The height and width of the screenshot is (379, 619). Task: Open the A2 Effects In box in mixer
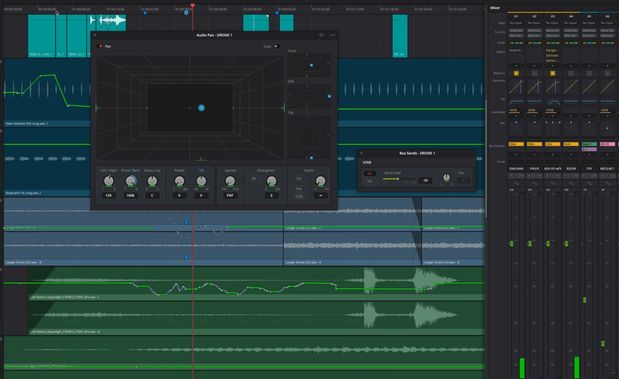tap(534, 73)
